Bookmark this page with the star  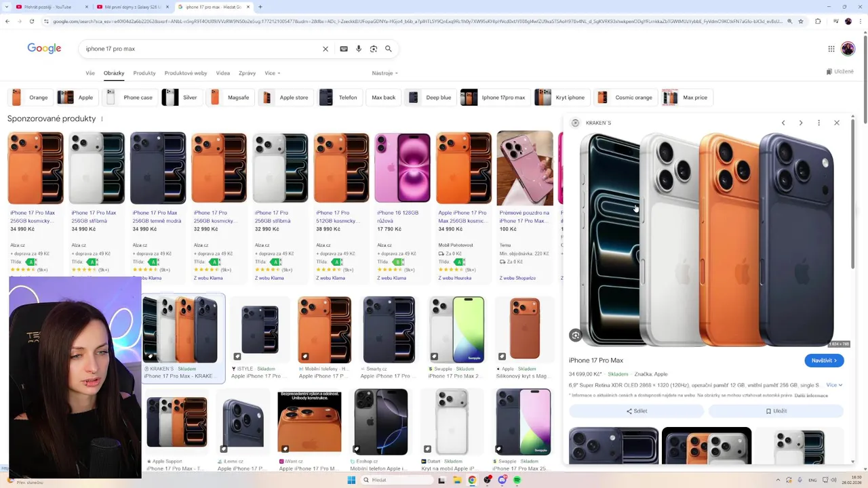pos(801,21)
